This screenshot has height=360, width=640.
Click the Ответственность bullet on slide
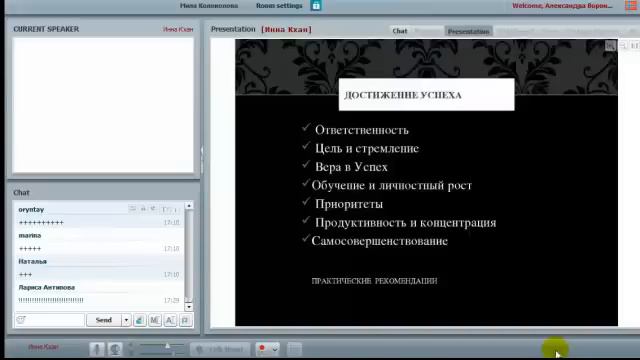362,130
